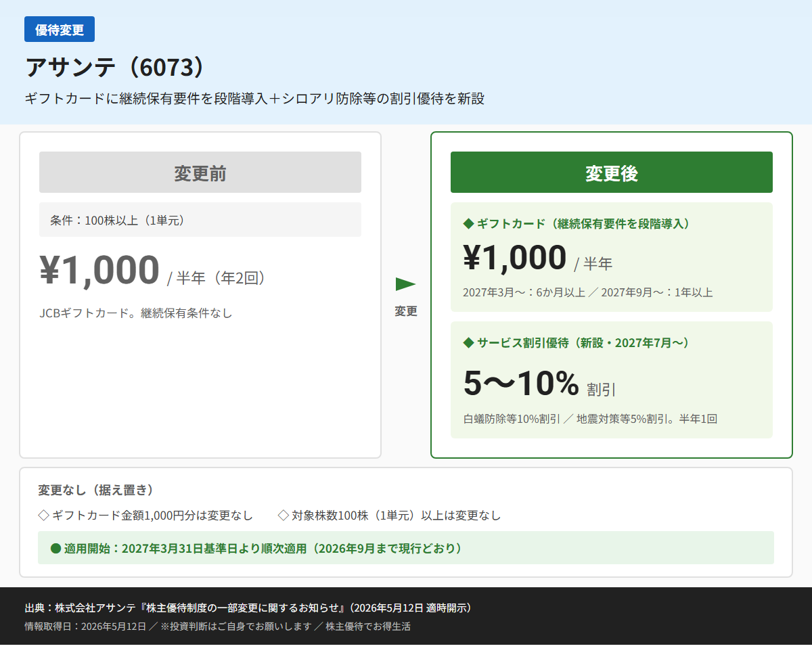Click the ◆ サービス割引優待（新設・2027年7月〜） heading
This screenshot has width=812, height=661.
pyautogui.click(x=577, y=343)
